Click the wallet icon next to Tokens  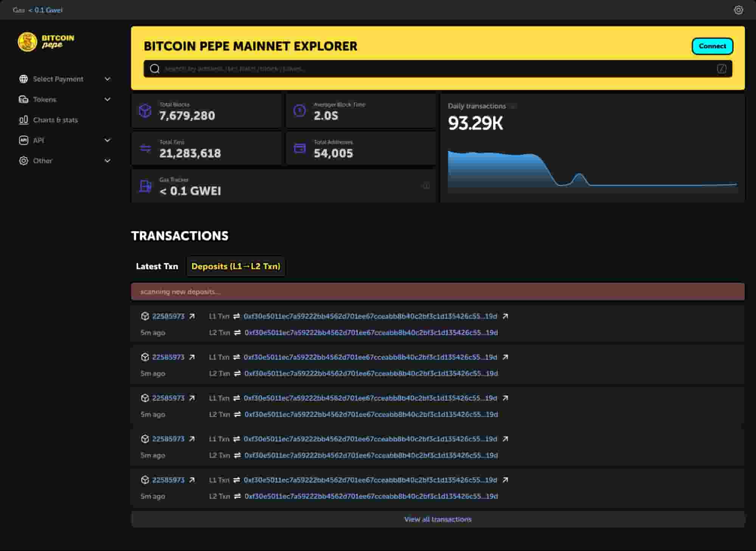click(x=24, y=99)
